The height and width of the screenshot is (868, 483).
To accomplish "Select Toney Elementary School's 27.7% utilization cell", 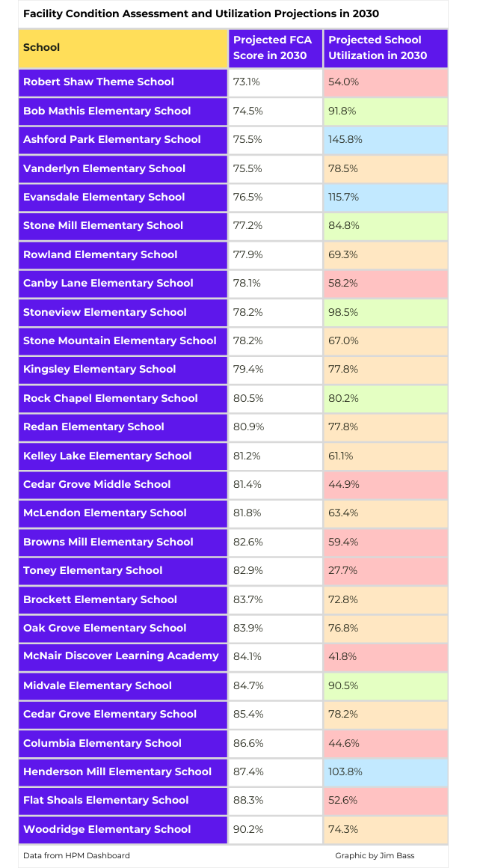I will (386, 571).
